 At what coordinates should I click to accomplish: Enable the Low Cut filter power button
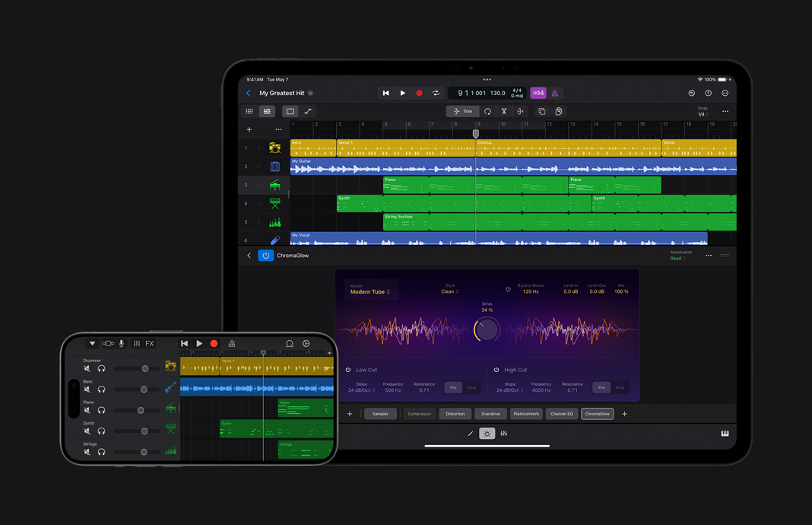(x=347, y=369)
